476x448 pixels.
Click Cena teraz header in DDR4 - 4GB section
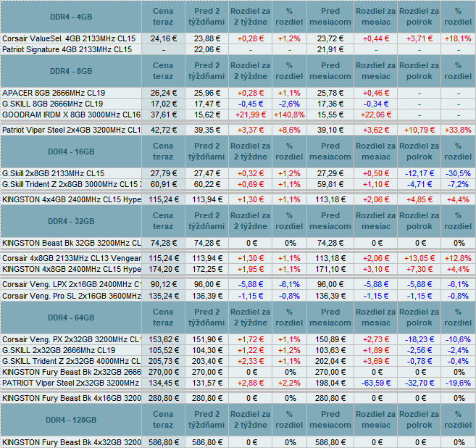[x=163, y=17]
